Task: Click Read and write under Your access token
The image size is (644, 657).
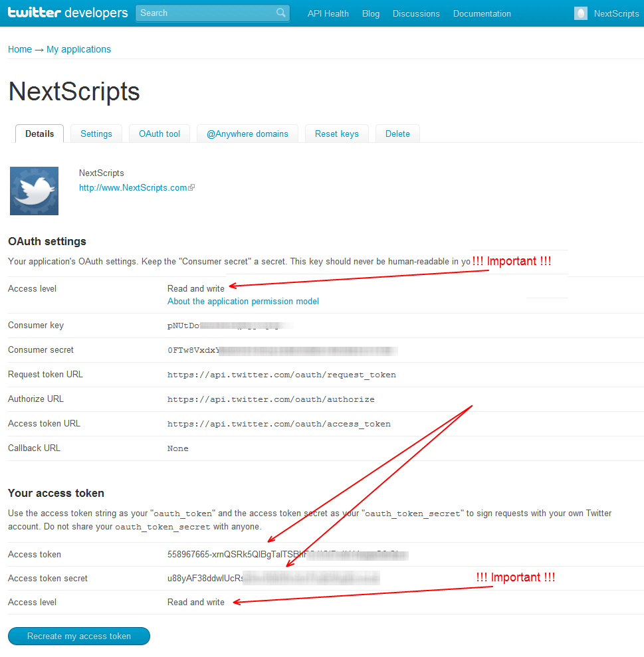Action: click(x=196, y=602)
